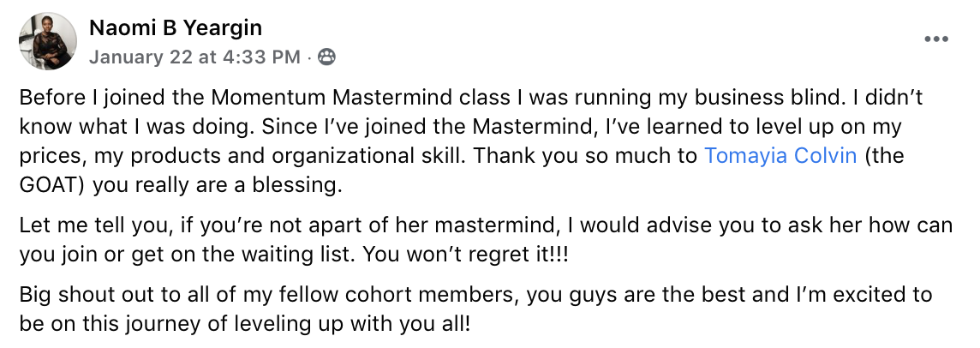The width and height of the screenshot is (980, 348).
Task: Open the Naomi B Yeargin profile name link
Action: pyautogui.click(x=176, y=27)
